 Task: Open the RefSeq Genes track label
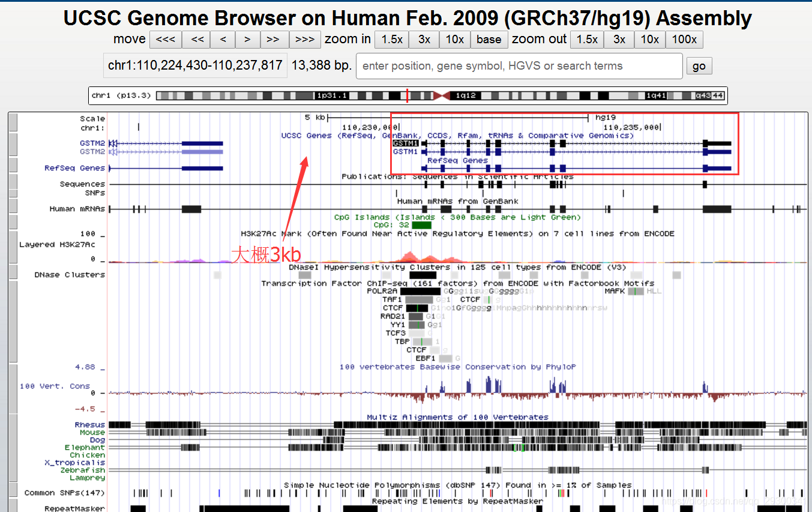coord(74,168)
